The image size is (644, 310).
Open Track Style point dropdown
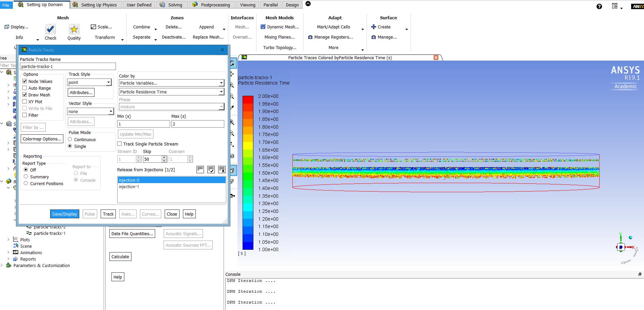point(89,82)
